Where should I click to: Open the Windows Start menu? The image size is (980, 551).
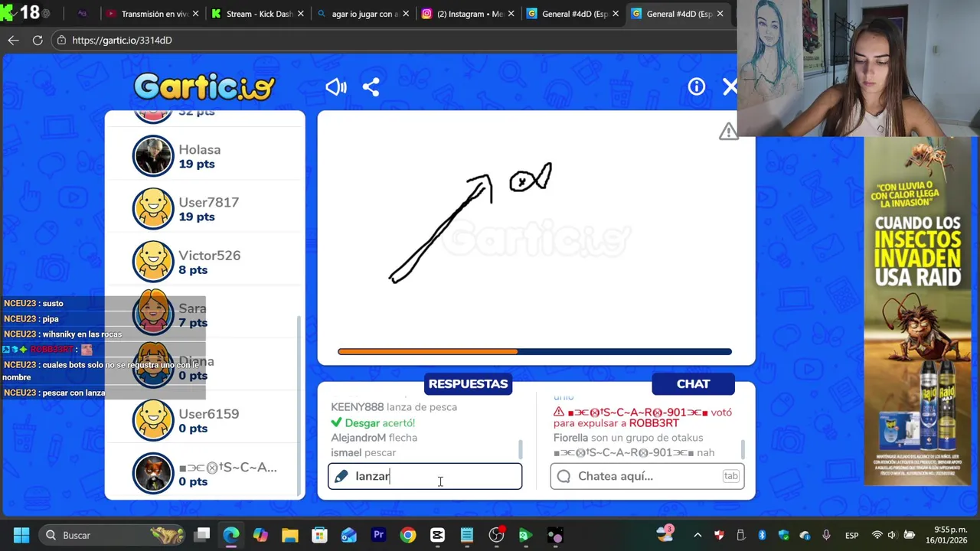21,535
